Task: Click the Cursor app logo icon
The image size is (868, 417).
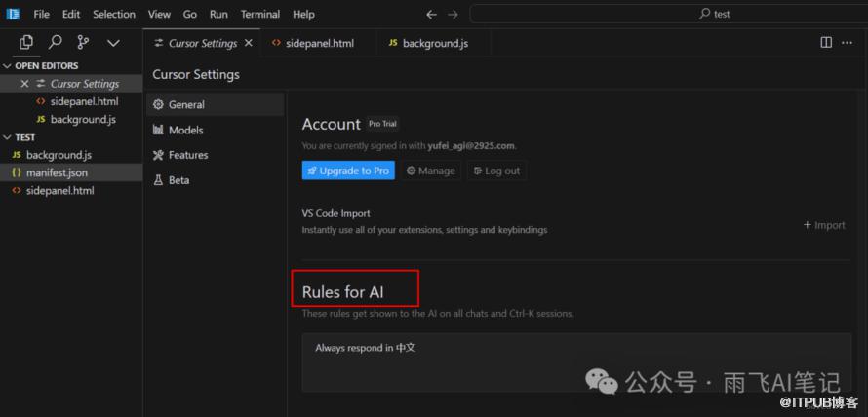Action: pyautogui.click(x=13, y=14)
